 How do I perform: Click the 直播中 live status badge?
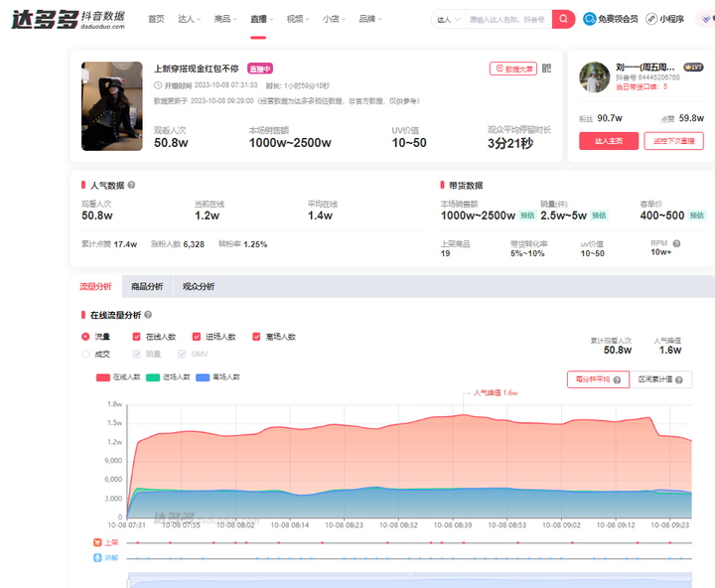click(260, 69)
